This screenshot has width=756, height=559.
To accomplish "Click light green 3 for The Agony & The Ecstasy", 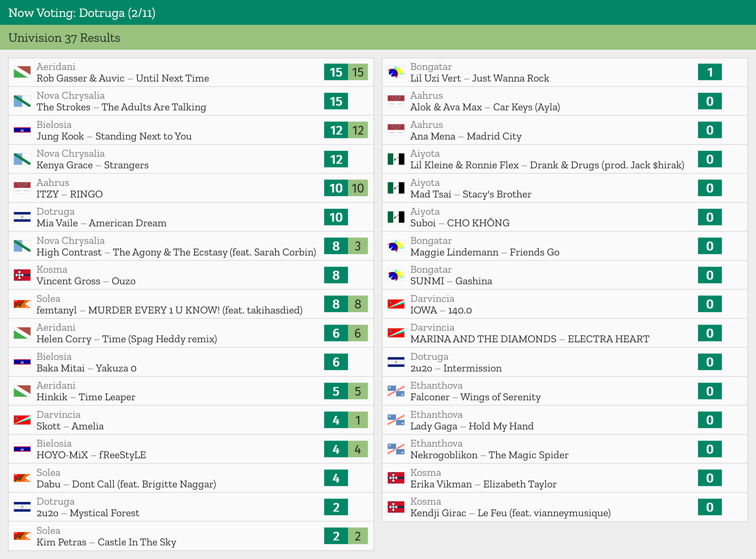I will [358, 246].
